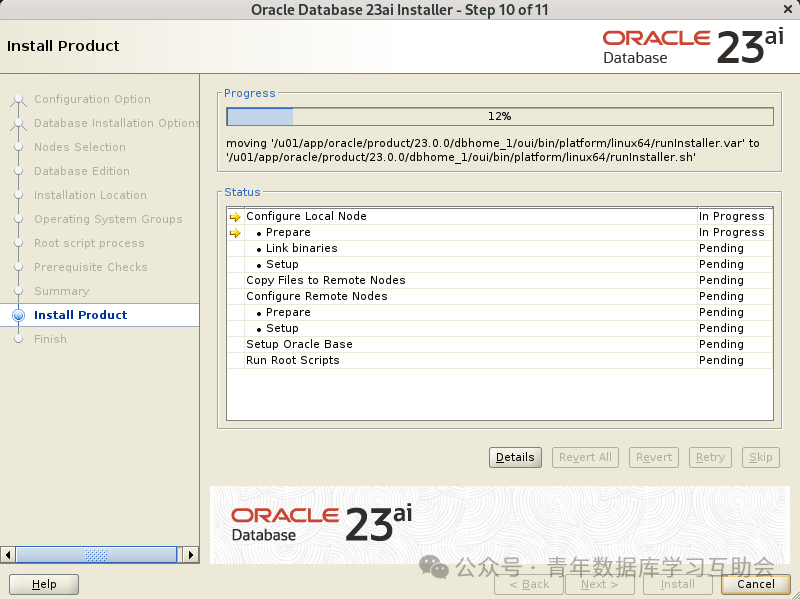Viewport: 800px width, 599px height.
Task: Select the Database Installation Options step
Action: (116, 123)
